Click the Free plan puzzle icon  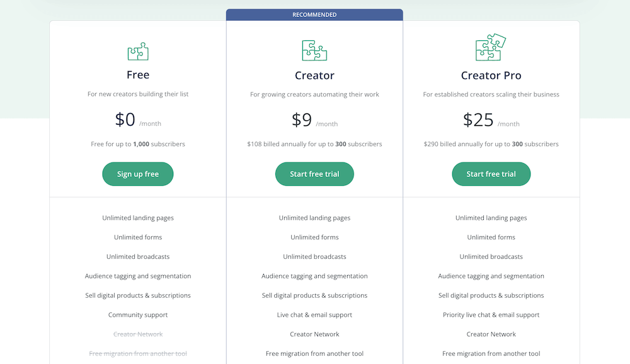[x=138, y=51]
